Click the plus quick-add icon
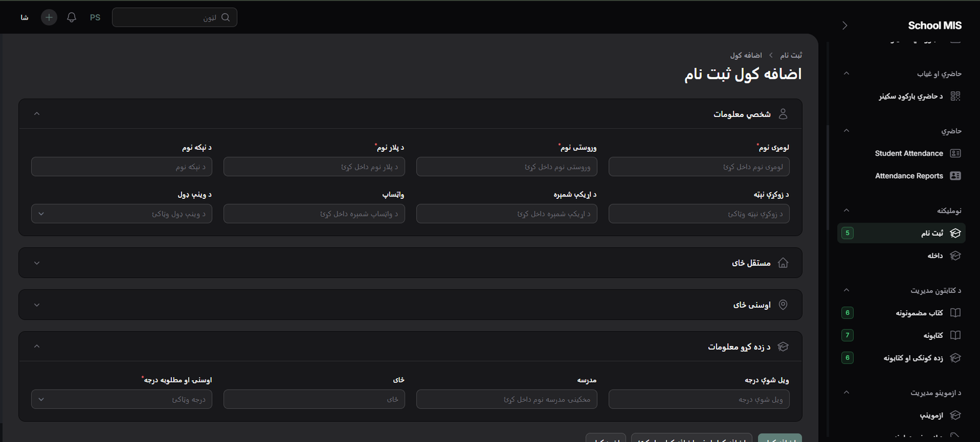Screen dimensions: 980x442 click(49, 17)
